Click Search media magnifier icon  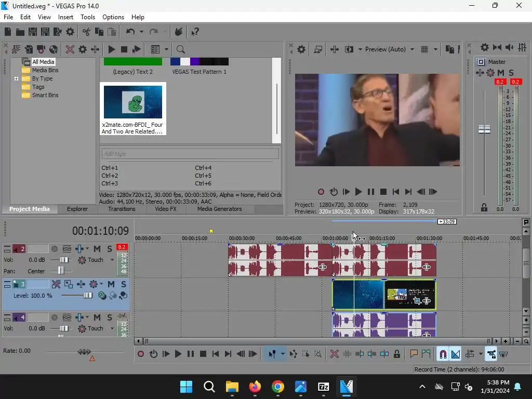click(x=180, y=49)
